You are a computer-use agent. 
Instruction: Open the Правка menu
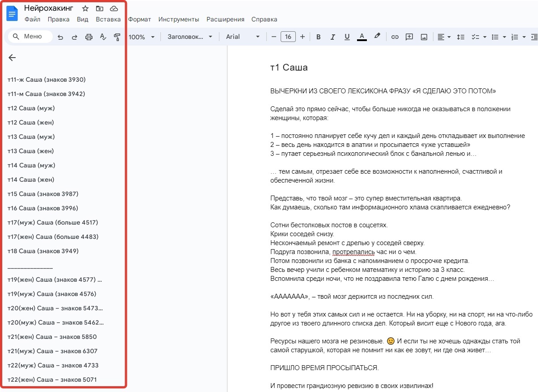59,19
